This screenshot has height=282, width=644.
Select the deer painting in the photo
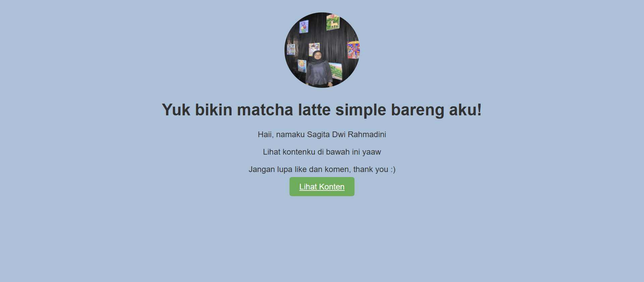point(333,22)
